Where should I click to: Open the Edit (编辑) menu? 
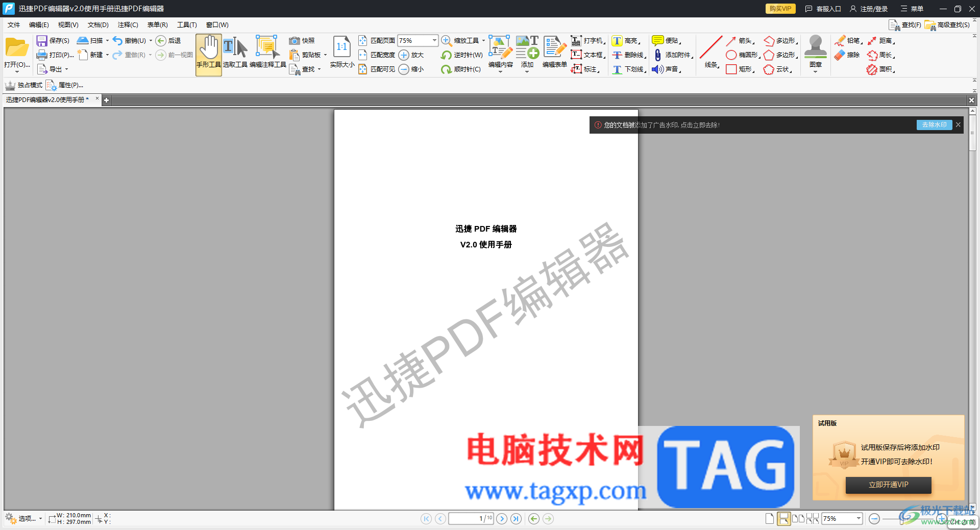[39, 24]
